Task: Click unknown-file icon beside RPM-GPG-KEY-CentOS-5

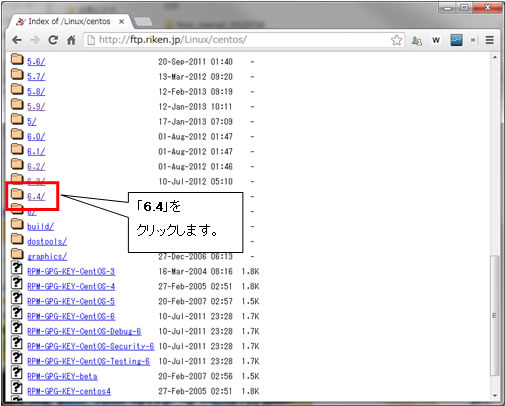Action: point(16,298)
